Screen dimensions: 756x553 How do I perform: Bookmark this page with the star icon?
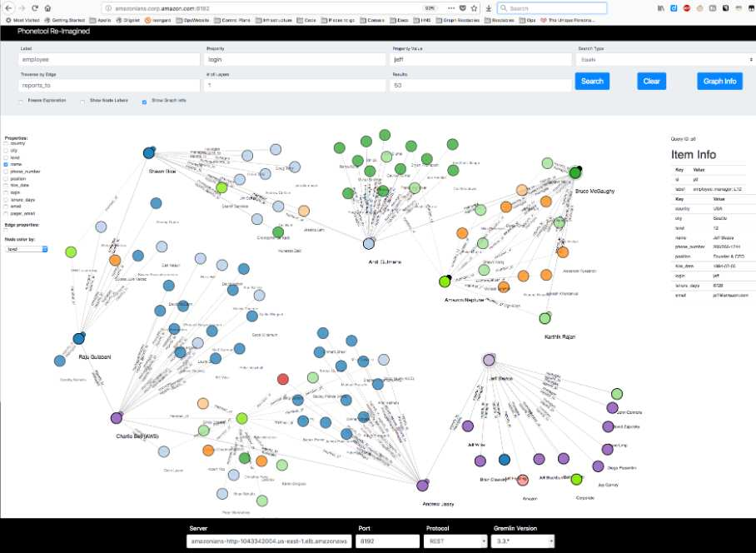tap(474, 8)
